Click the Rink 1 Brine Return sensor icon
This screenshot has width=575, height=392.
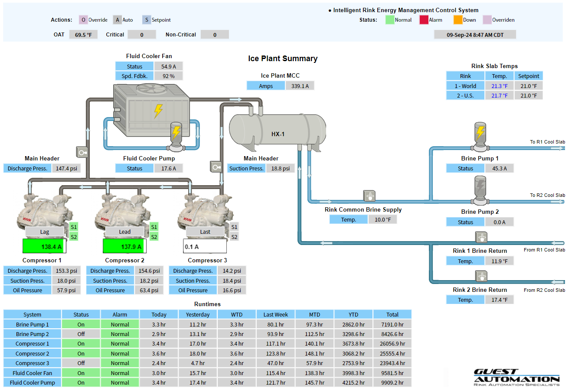point(481,237)
